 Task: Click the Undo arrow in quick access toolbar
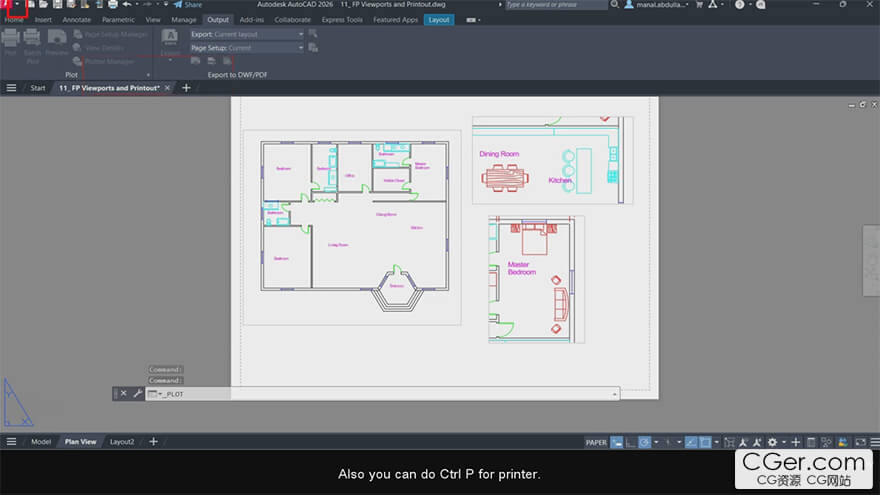tap(127, 4)
